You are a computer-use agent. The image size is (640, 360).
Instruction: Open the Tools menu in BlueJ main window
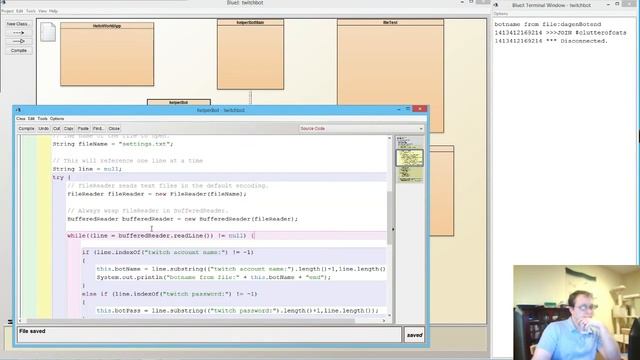point(31,11)
